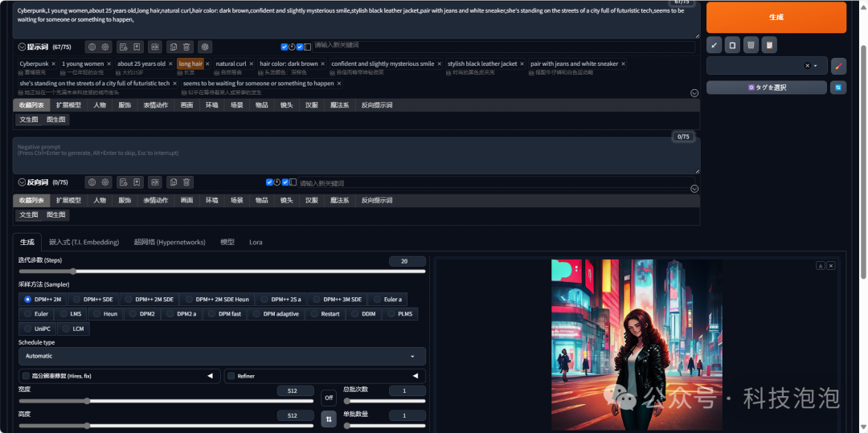Remove the Cyberpunk prompt tag
The image size is (868, 433).
coord(53,63)
